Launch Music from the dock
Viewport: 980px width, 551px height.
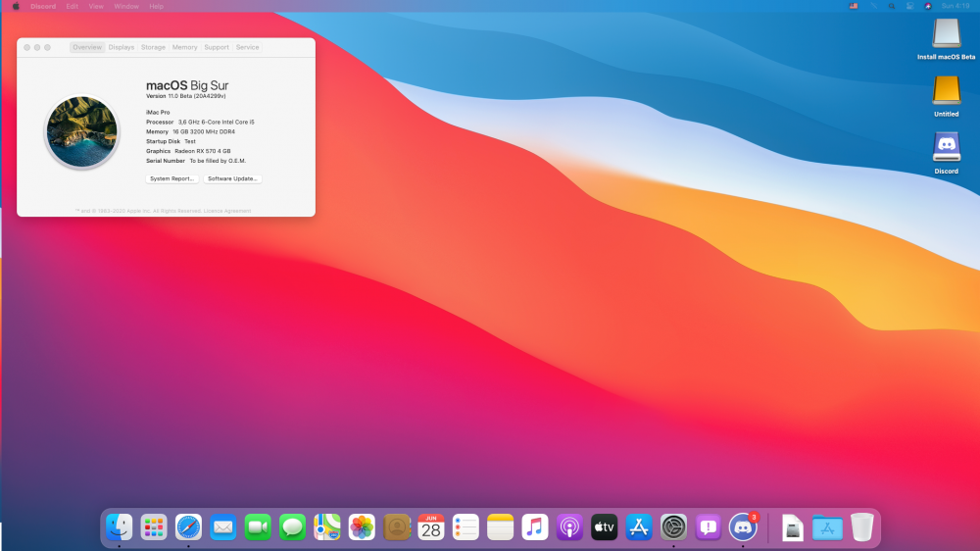535,527
